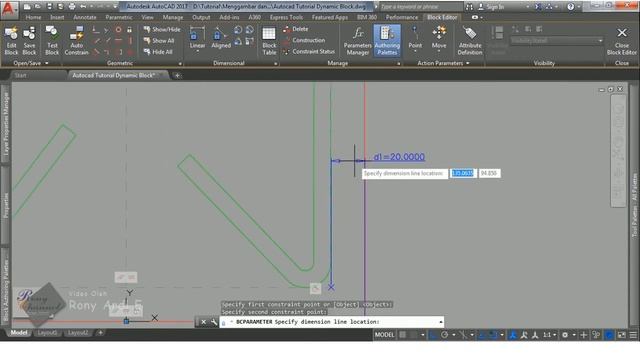
Task: Toggle the Authoring Palettes button
Action: tap(387, 40)
